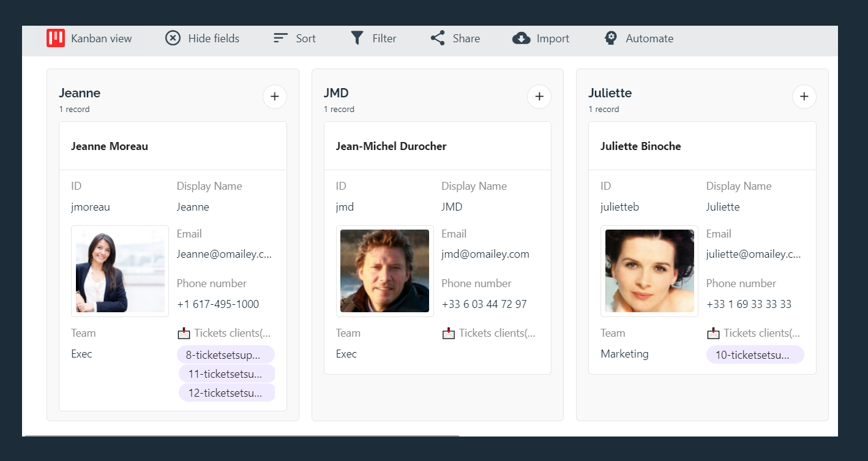Click the Share nodes icon
The image size is (868, 461).
pyautogui.click(x=438, y=38)
